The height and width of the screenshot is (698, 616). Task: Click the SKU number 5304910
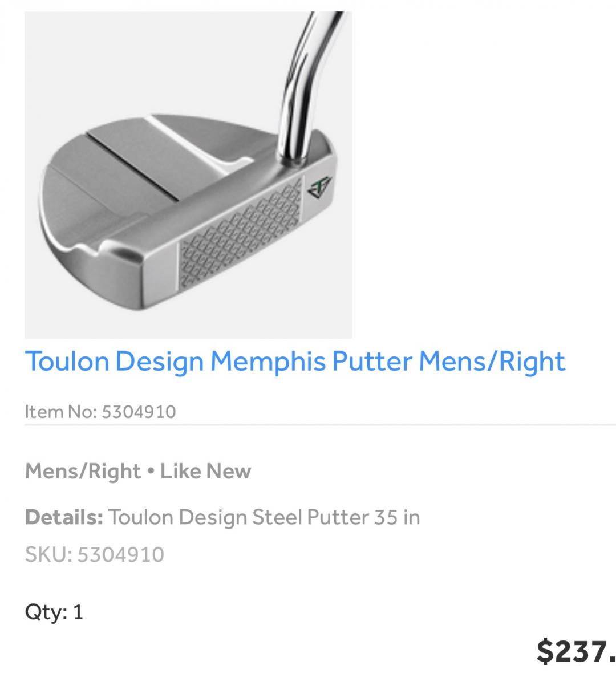pos(120,554)
